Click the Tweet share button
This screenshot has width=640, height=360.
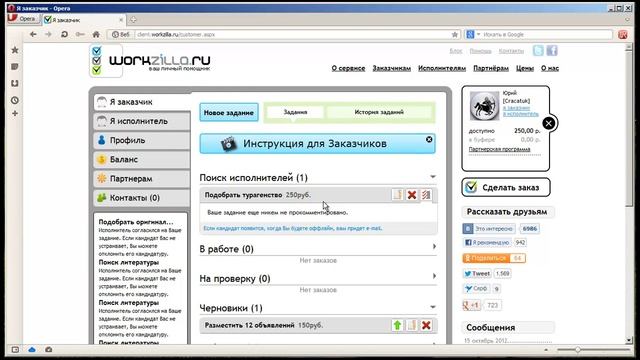(477, 273)
